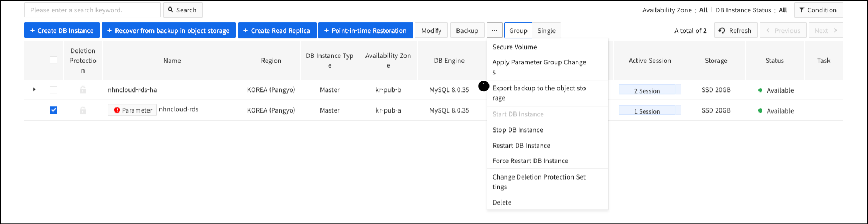Click the green Available status for nhncloud-rds-ha
The image size is (868, 224).
(x=776, y=90)
